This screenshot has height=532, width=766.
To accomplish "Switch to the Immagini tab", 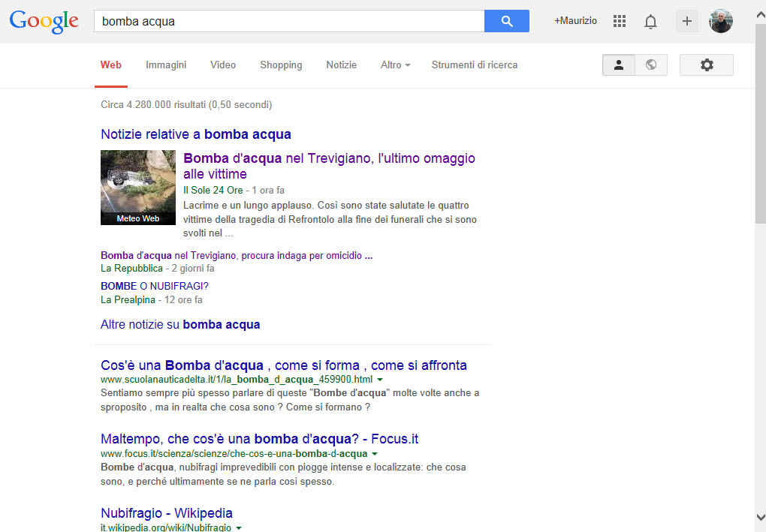I will pyautogui.click(x=166, y=65).
